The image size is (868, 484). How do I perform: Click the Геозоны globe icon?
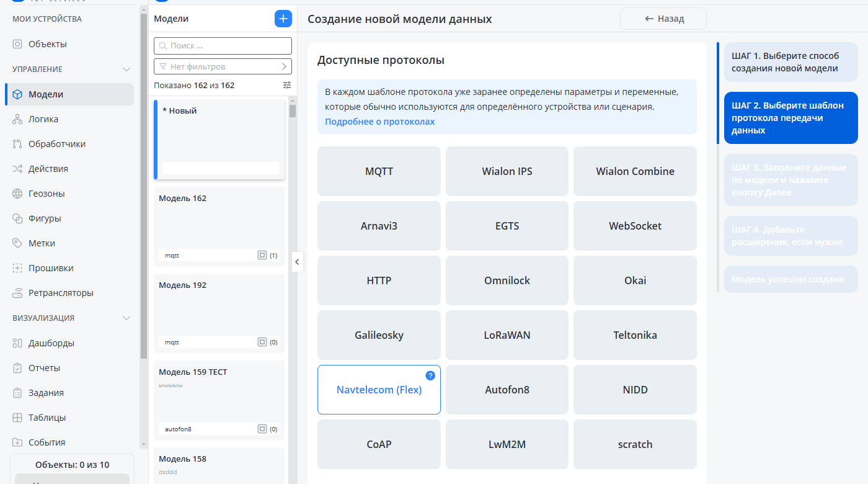click(x=17, y=194)
